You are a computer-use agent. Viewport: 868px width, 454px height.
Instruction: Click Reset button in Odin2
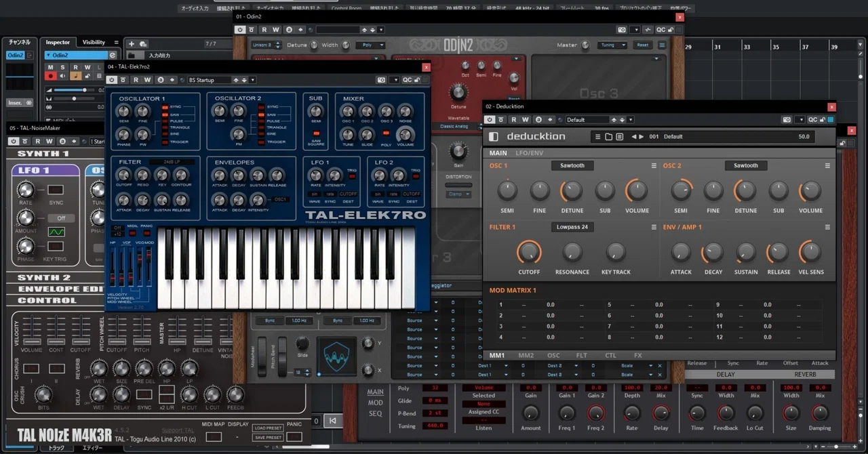click(642, 45)
